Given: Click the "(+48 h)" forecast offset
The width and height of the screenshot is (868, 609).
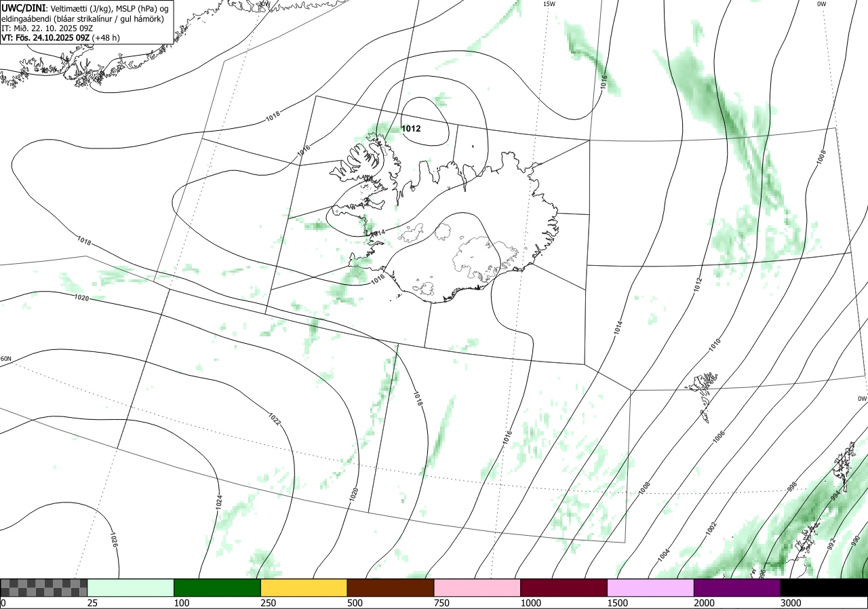Looking at the screenshot, I should (x=106, y=38).
